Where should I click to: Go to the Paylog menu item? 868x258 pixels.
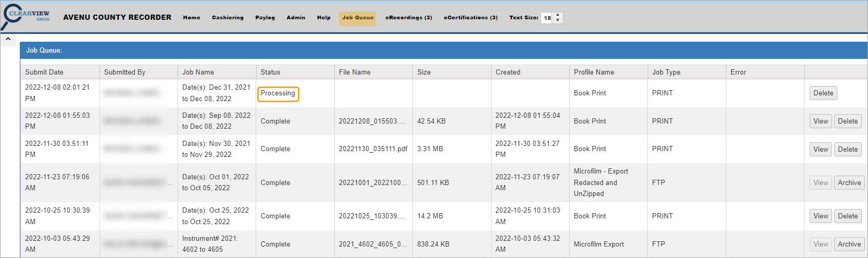[265, 18]
